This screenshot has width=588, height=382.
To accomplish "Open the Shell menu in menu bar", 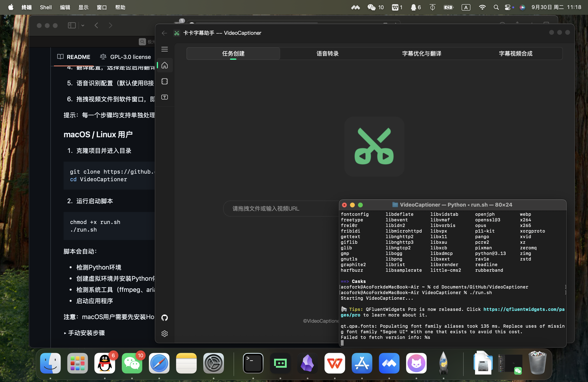I will click(46, 7).
